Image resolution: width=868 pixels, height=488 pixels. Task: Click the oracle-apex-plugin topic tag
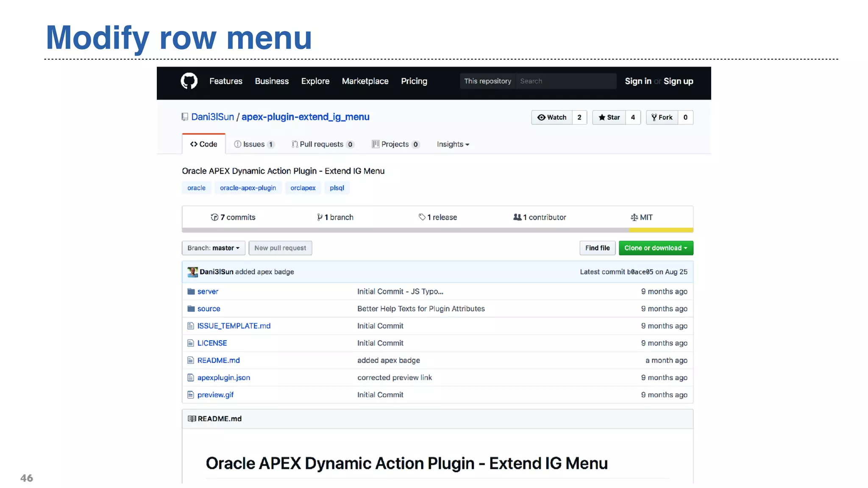click(248, 188)
